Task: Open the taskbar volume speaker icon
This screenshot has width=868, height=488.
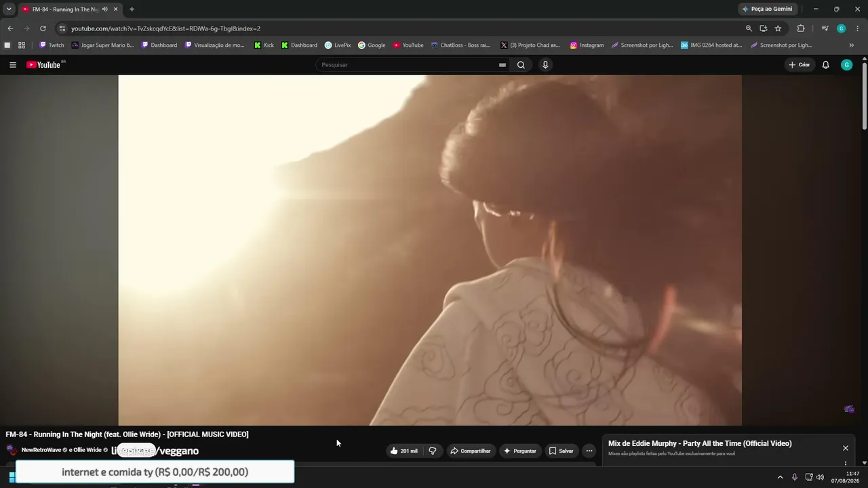Action: tap(820, 477)
